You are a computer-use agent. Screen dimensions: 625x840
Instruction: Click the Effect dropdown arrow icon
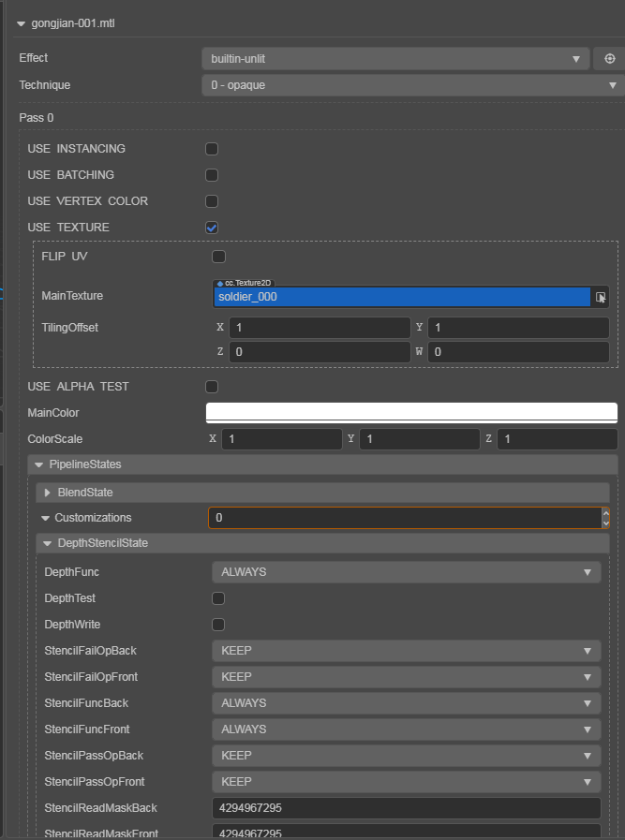(x=577, y=59)
